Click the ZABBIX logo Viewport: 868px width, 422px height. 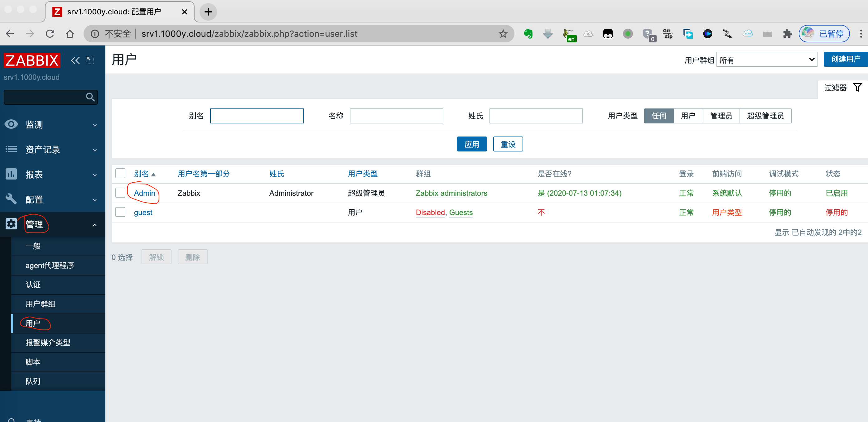32,60
